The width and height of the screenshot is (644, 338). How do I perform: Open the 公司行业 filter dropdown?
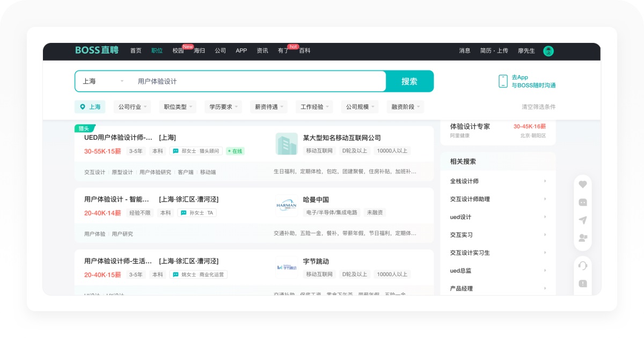[x=132, y=107]
